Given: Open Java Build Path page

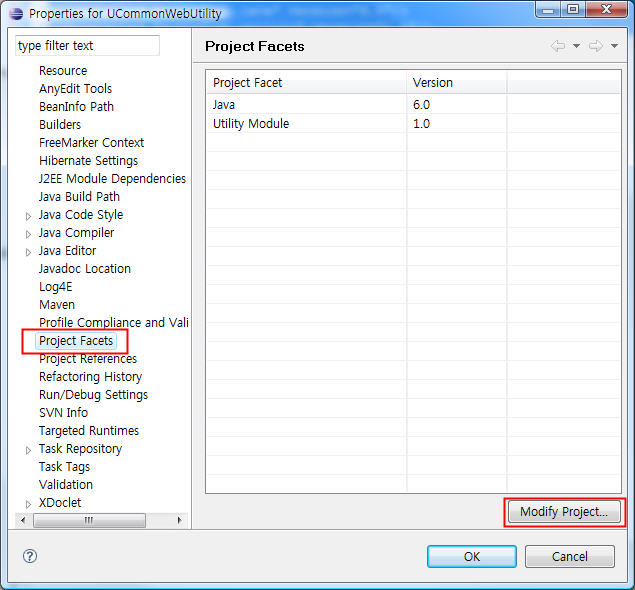Looking at the screenshot, I should [x=79, y=196].
